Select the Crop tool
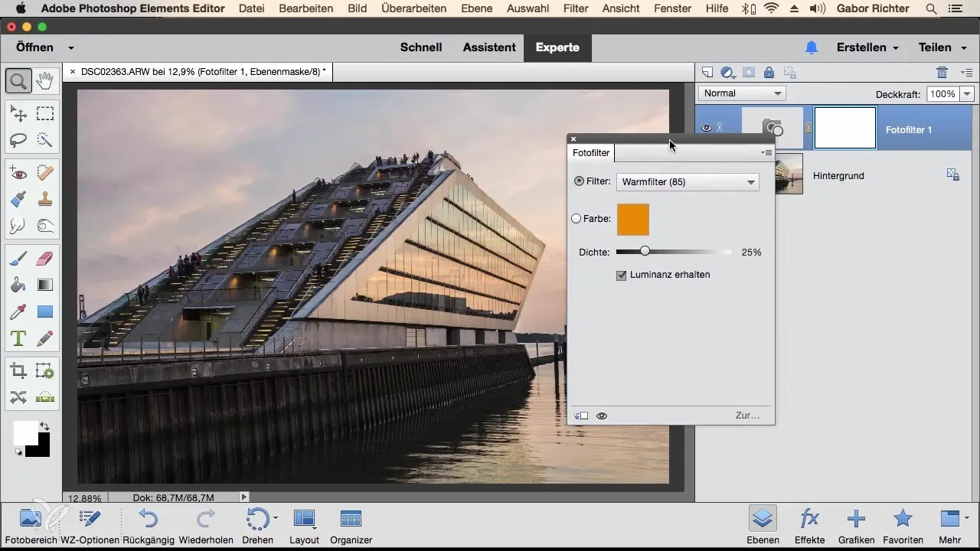This screenshot has height=551, width=980. coord(18,371)
